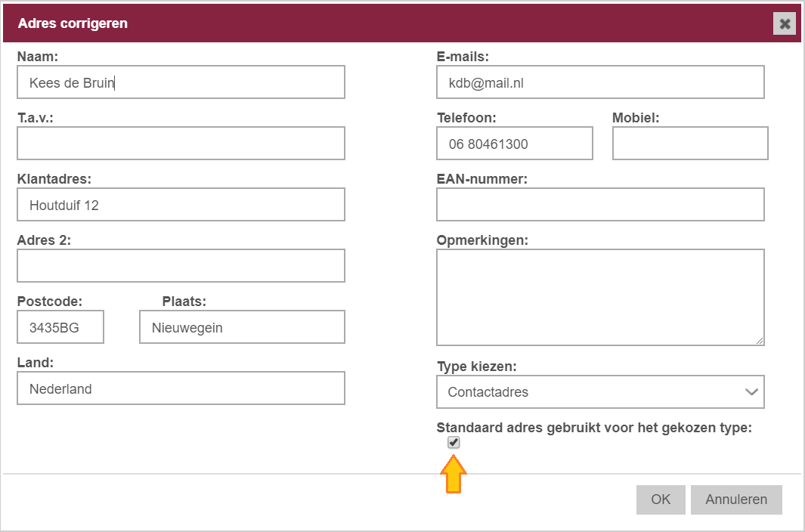Image resolution: width=805 pixels, height=532 pixels.
Task: Uncheck the standaard adres checkbox
Action: pos(454,443)
